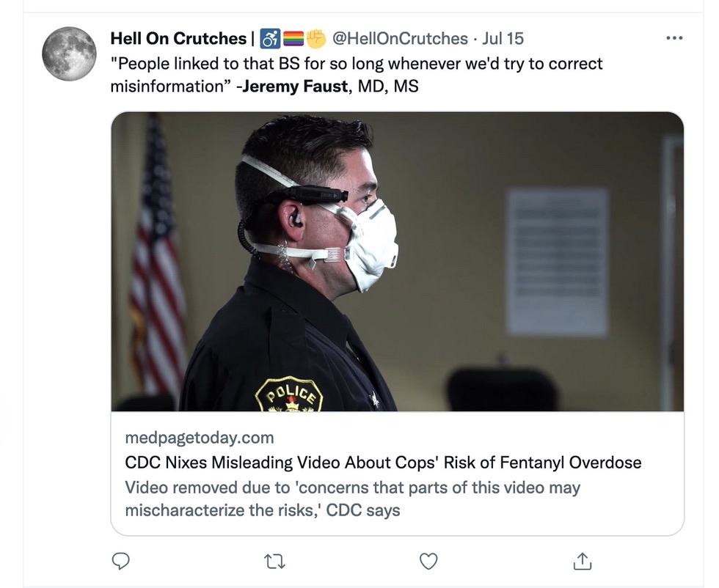The image size is (719, 588).
Task: Click the Hell On Crutches display name
Action: coord(178,38)
